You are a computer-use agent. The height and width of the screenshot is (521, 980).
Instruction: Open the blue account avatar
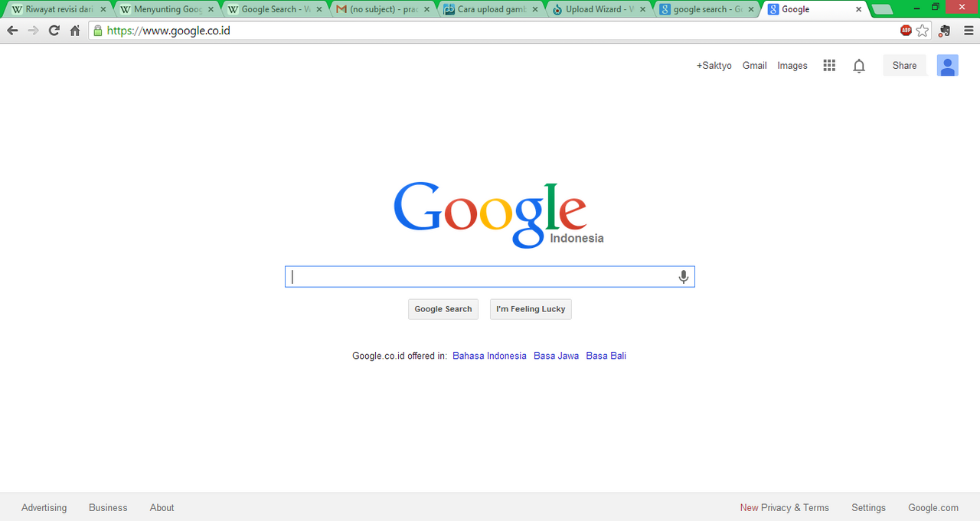coord(948,66)
